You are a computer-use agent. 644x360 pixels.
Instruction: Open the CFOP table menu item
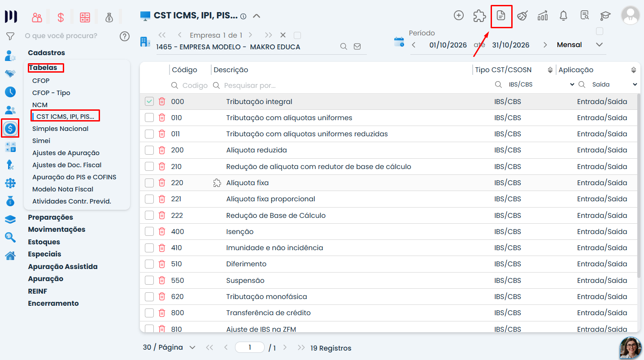click(41, 81)
